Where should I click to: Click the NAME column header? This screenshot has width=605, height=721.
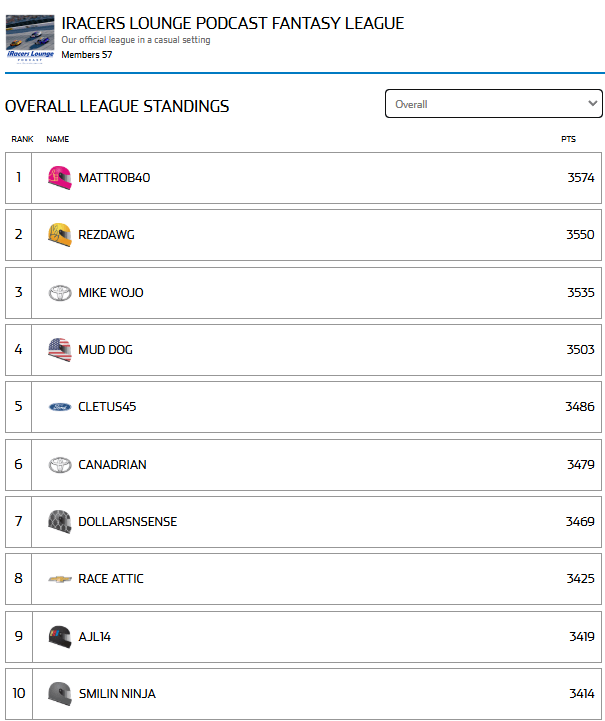57,139
